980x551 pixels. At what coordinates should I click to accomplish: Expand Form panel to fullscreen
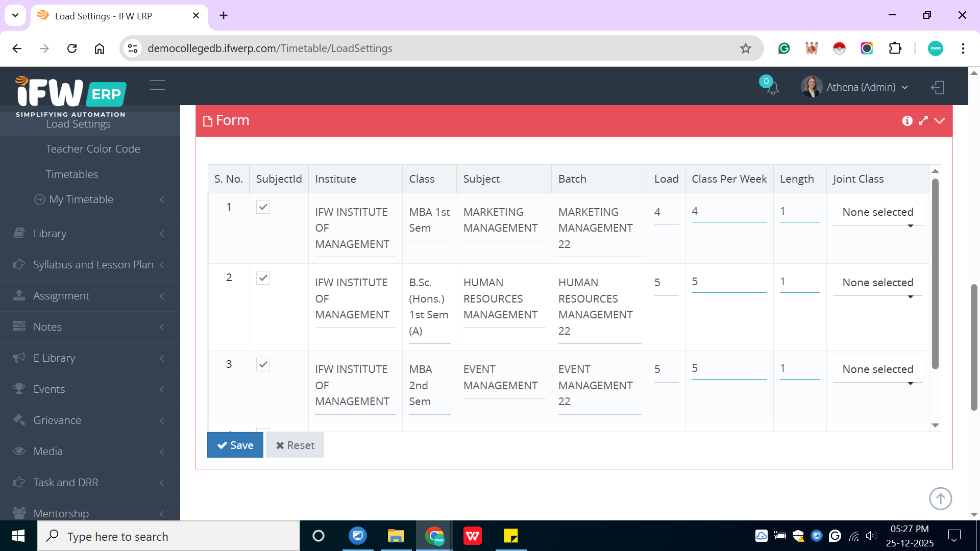tap(923, 121)
